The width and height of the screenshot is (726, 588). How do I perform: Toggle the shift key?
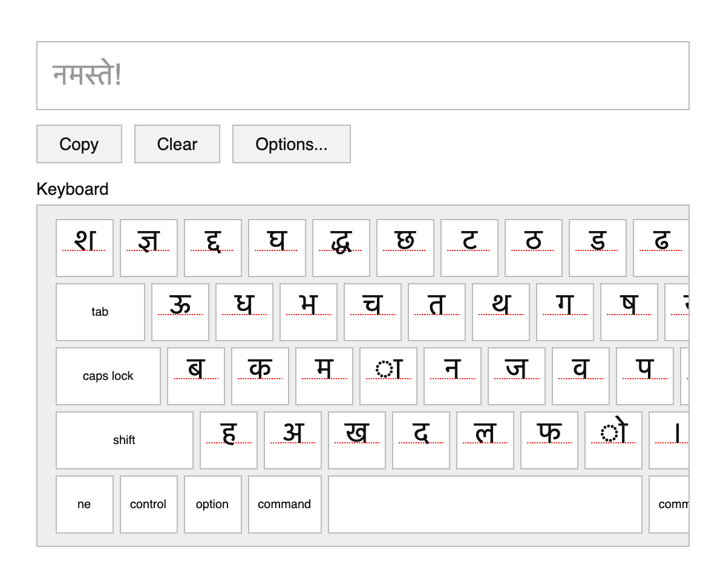(125, 440)
